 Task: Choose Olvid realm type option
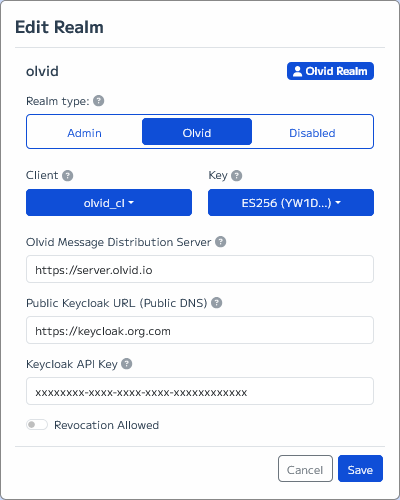tap(197, 132)
